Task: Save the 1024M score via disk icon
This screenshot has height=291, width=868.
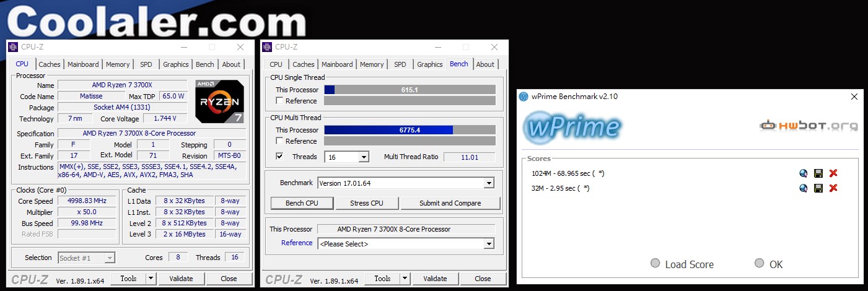Action: pyautogui.click(x=818, y=173)
